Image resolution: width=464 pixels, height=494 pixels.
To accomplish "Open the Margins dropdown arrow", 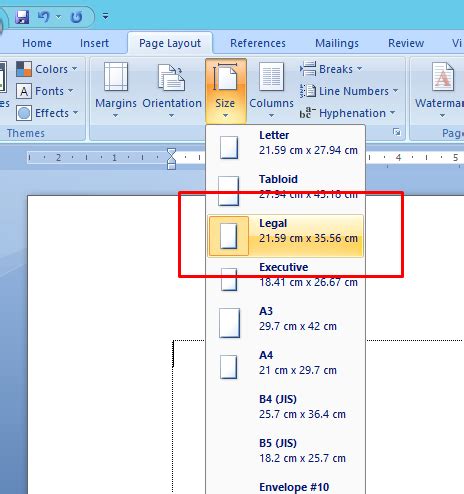I will [x=115, y=115].
